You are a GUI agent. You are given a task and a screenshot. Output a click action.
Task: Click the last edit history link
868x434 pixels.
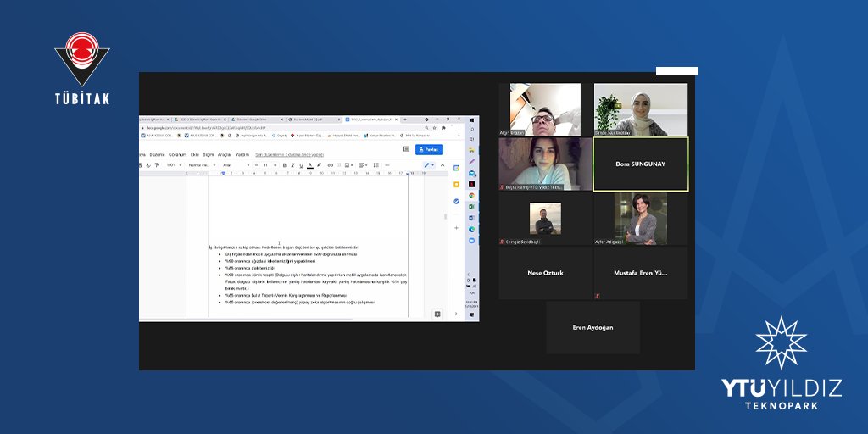pyautogui.click(x=290, y=154)
